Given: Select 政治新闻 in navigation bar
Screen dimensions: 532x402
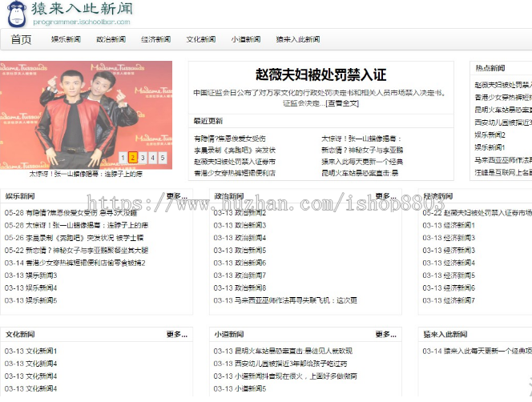Looking at the screenshot, I should [x=111, y=39].
